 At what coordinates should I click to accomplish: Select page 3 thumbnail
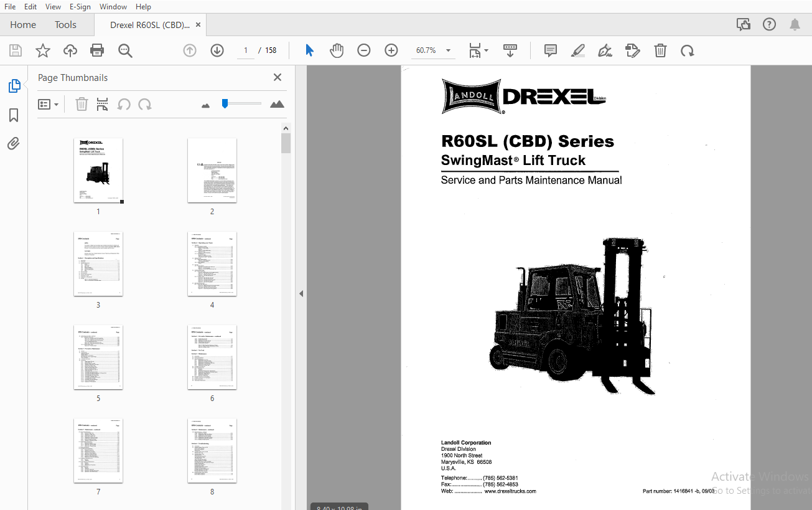pos(98,264)
